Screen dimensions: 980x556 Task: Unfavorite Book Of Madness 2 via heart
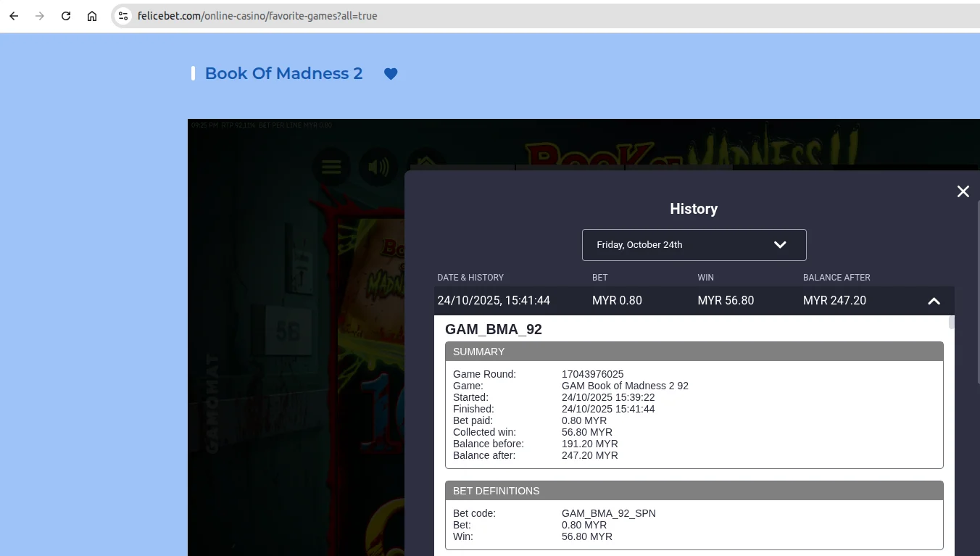(x=391, y=74)
